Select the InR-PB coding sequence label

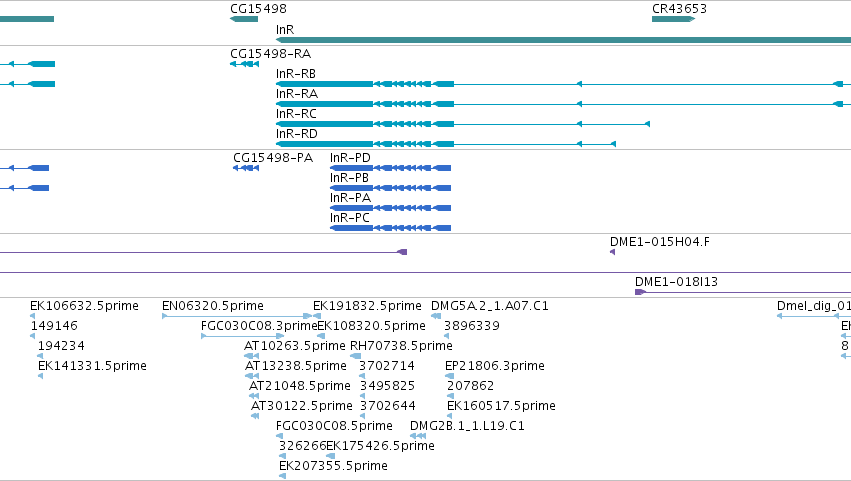[350, 178]
